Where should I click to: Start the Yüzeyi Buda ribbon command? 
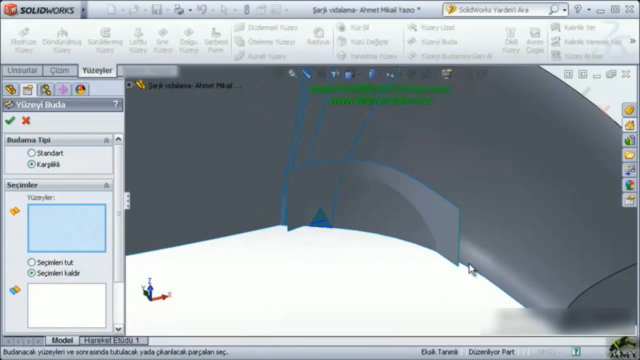click(432, 42)
